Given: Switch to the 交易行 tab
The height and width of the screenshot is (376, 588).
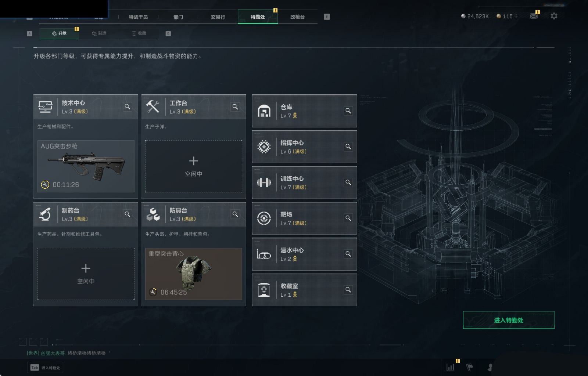Looking at the screenshot, I should (218, 17).
